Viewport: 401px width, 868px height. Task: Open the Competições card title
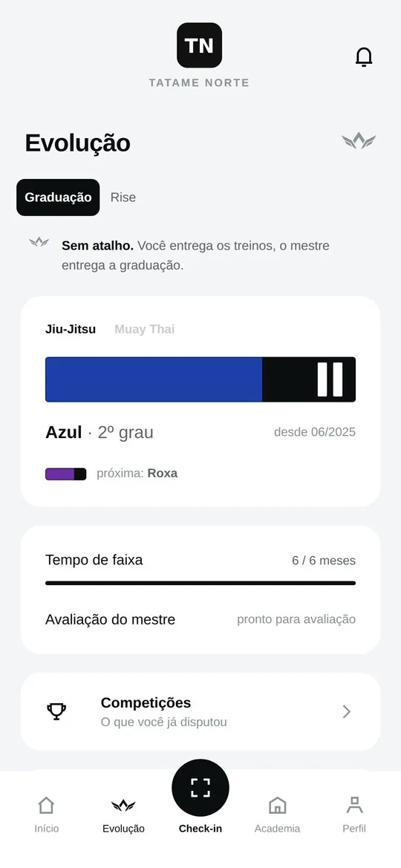pos(146,702)
